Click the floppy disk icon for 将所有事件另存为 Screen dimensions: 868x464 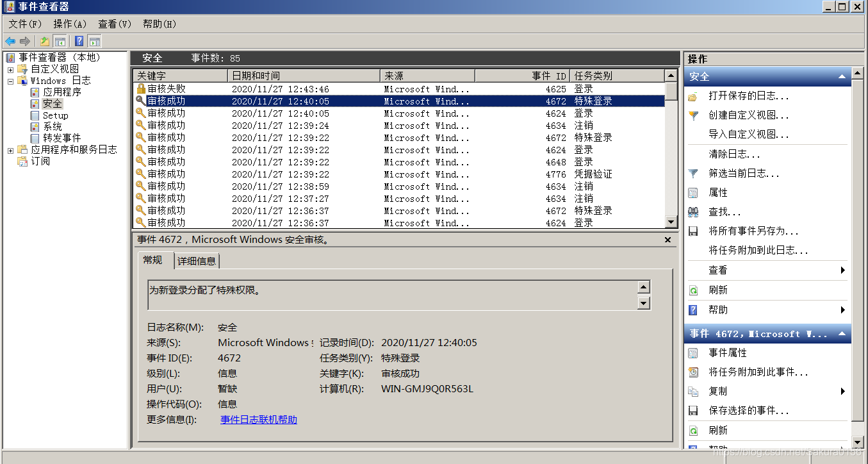pyautogui.click(x=693, y=231)
